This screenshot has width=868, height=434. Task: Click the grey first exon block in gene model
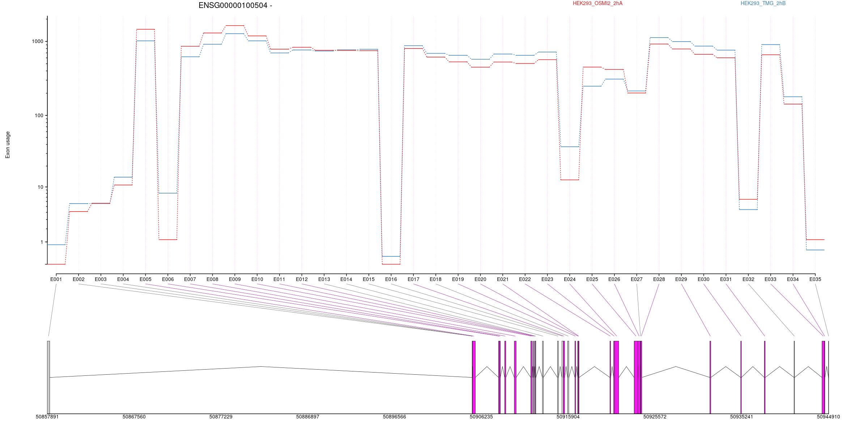48,377
